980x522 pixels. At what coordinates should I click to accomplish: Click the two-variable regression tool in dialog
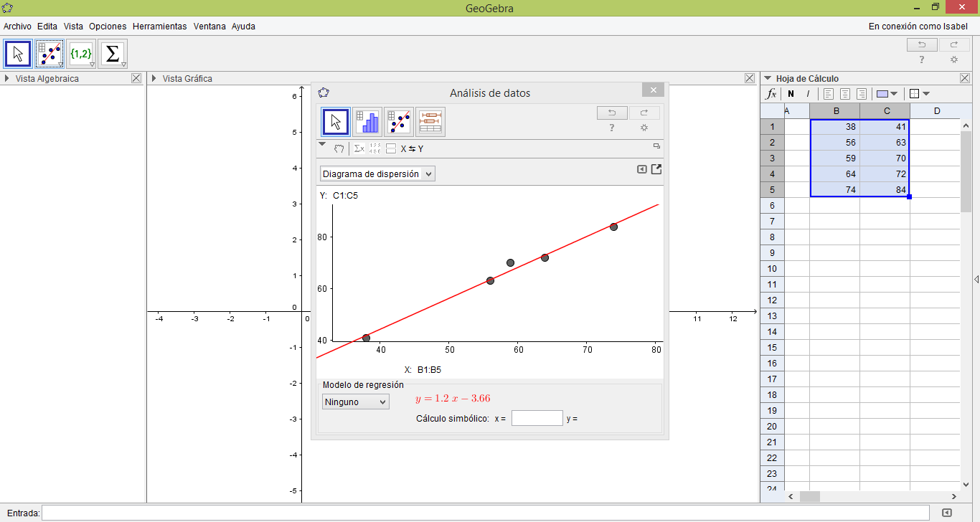398,122
